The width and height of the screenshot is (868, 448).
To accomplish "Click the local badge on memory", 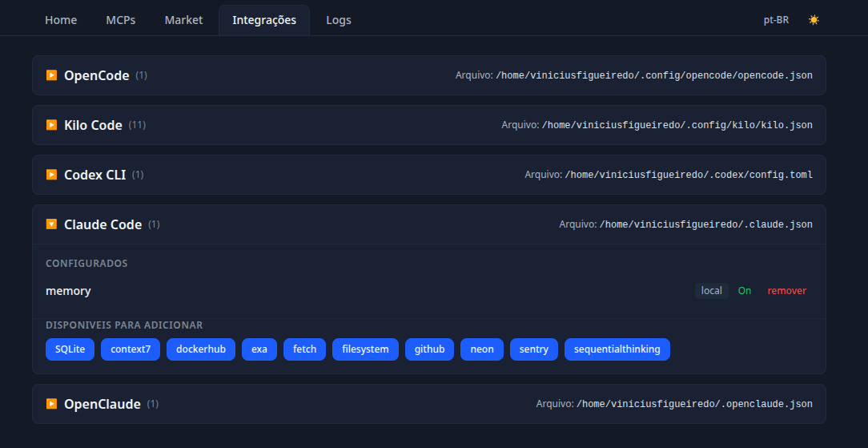I will [711, 291].
